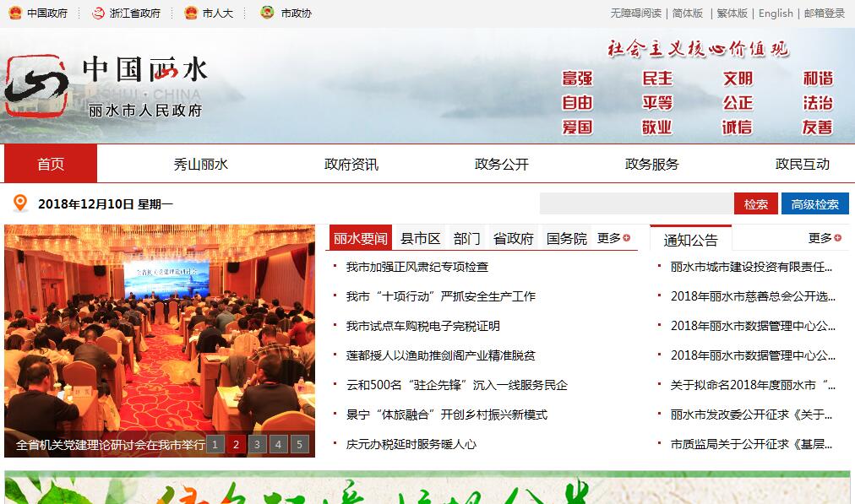
Task: Click the emblem icon next to 市政协
Action: point(267,14)
